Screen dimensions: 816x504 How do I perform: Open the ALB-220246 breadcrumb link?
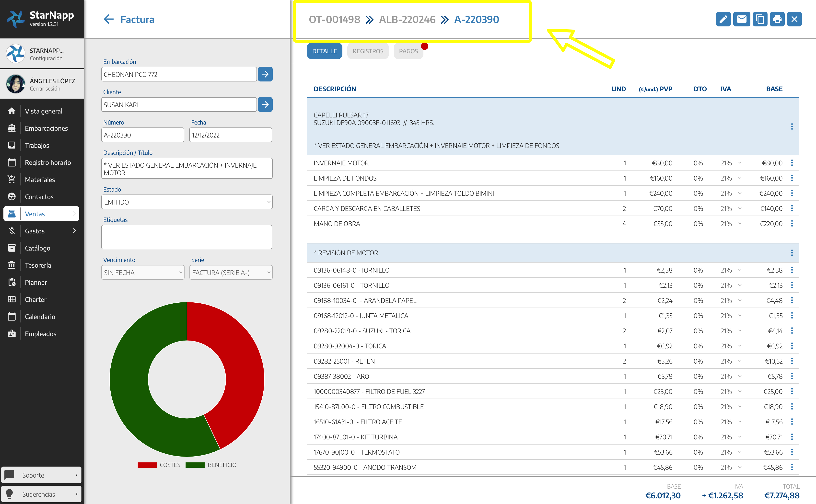407,20
